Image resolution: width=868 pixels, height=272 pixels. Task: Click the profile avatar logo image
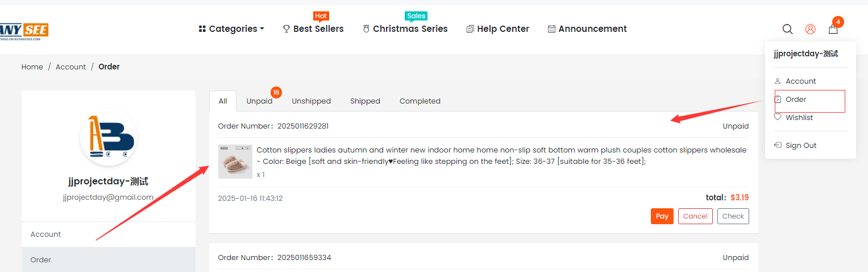109,137
